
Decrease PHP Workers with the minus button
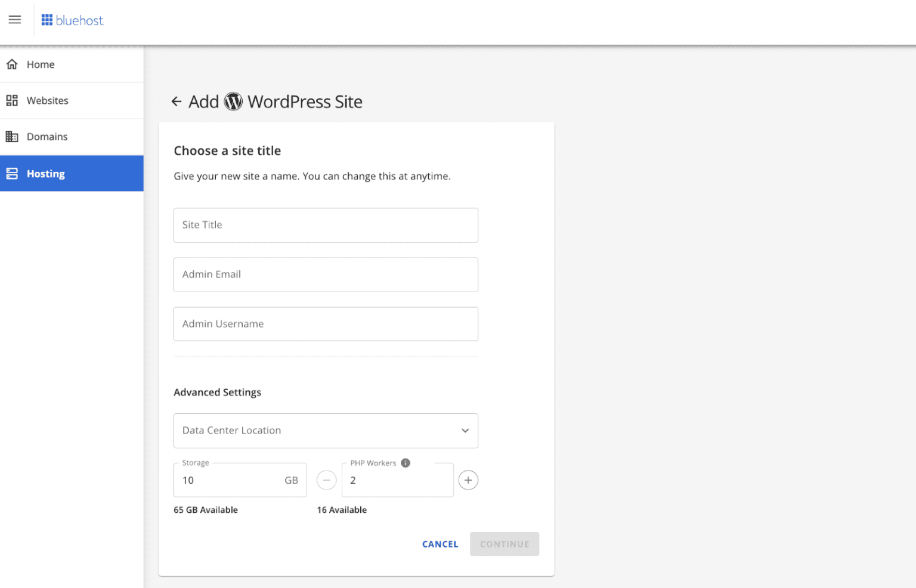tap(326, 480)
